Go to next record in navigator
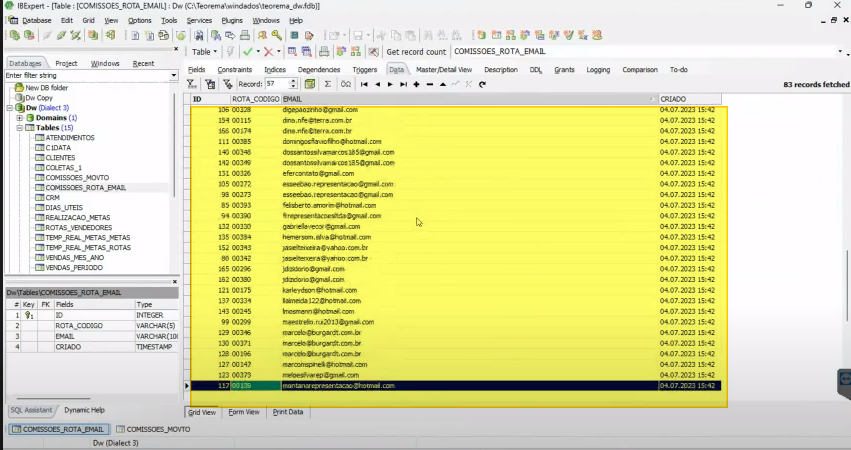 390,84
